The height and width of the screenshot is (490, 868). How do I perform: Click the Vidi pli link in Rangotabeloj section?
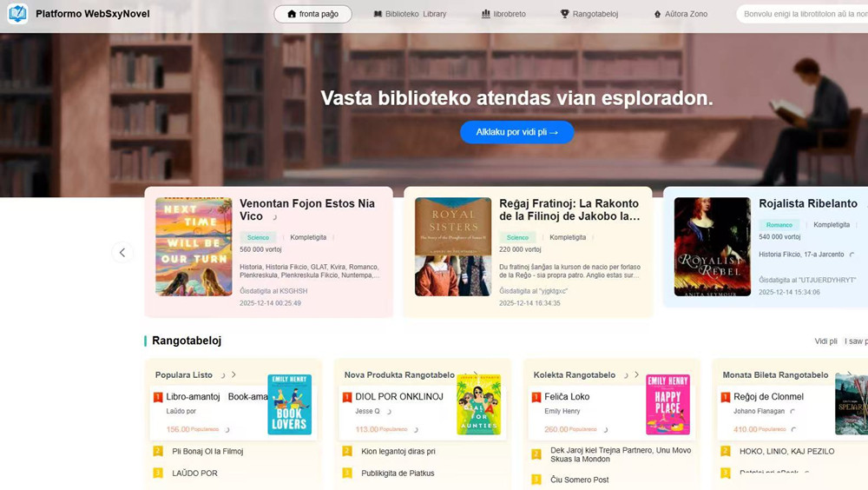825,341
